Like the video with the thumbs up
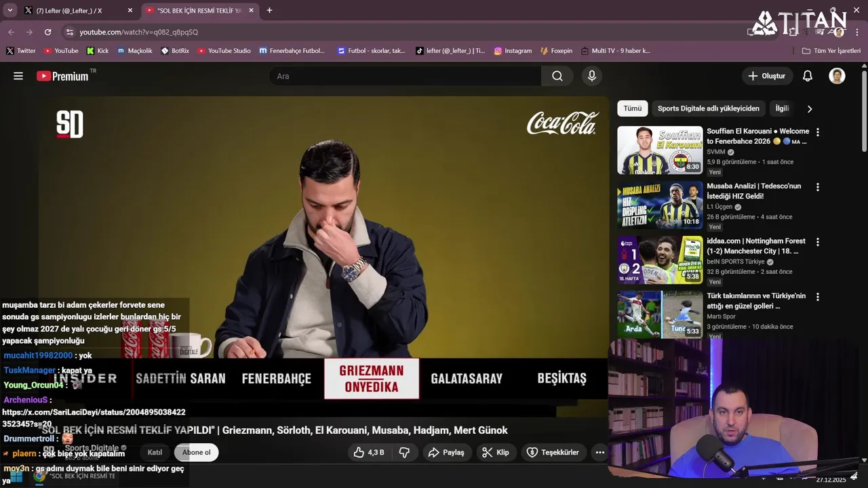Image resolution: width=868 pixels, height=488 pixels. [368, 452]
